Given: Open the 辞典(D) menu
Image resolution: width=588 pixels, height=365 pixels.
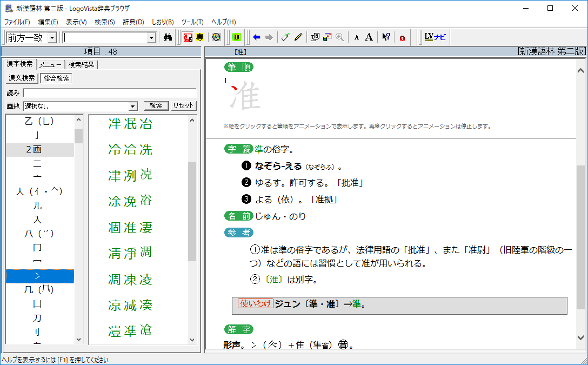Looking at the screenshot, I should [x=133, y=22].
